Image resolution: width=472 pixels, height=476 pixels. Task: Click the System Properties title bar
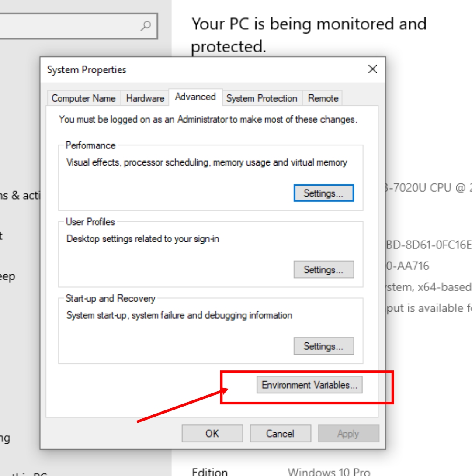point(197,69)
